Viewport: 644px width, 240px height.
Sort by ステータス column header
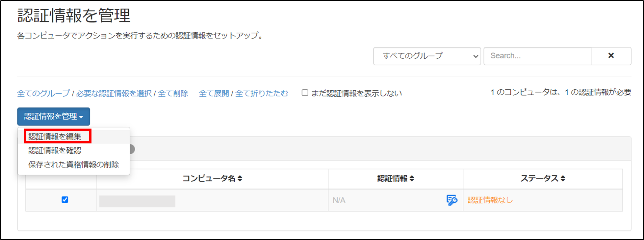pos(543,178)
